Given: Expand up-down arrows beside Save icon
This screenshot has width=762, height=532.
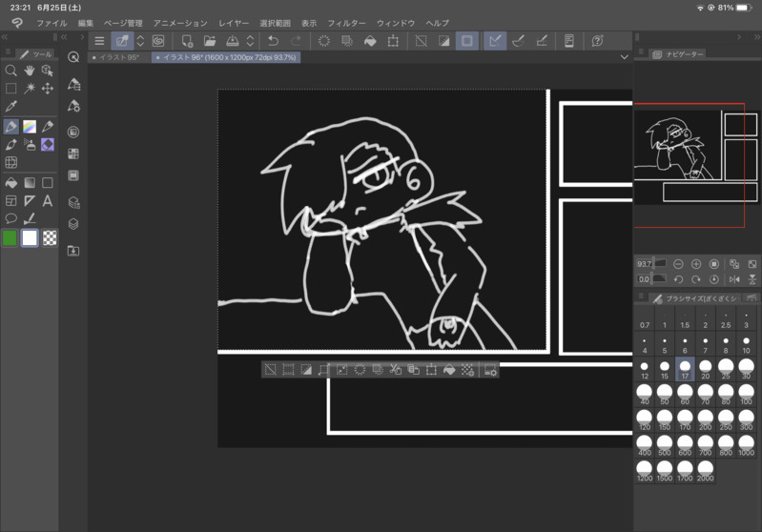Looking at the screenshot, I should click(250, 41).
